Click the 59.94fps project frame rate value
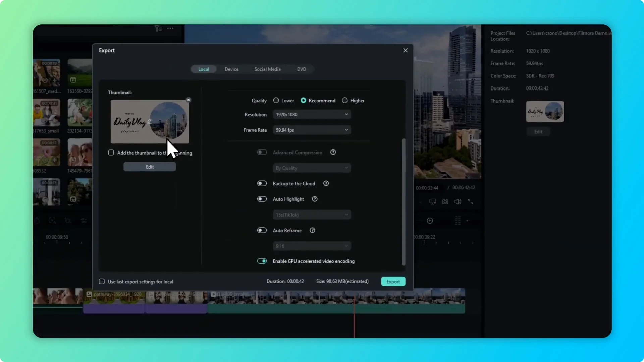Image resolution: width=644 pixels, height=362 pixels. 534,63
